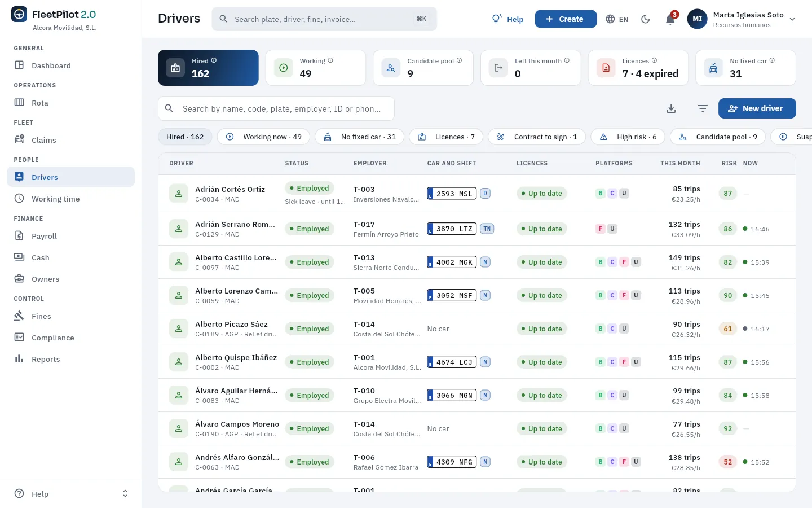Toggle the Candidate pool · 9 filter chip

point(718,137)
